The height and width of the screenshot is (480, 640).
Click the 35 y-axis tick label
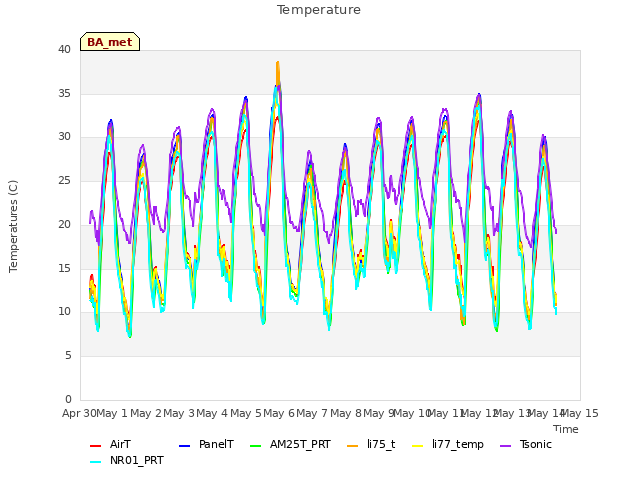pyautogui.click(x=64, y=93)
